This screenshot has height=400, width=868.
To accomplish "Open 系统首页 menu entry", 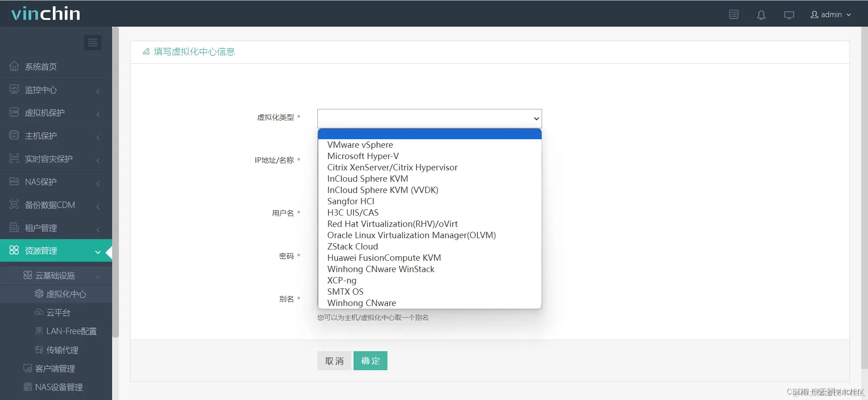I will tap(56, 66).
